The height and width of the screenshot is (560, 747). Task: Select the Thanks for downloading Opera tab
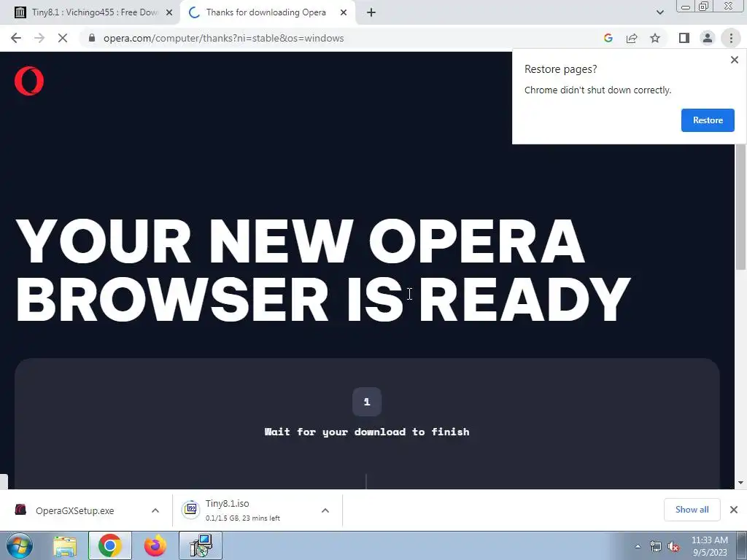266,12
